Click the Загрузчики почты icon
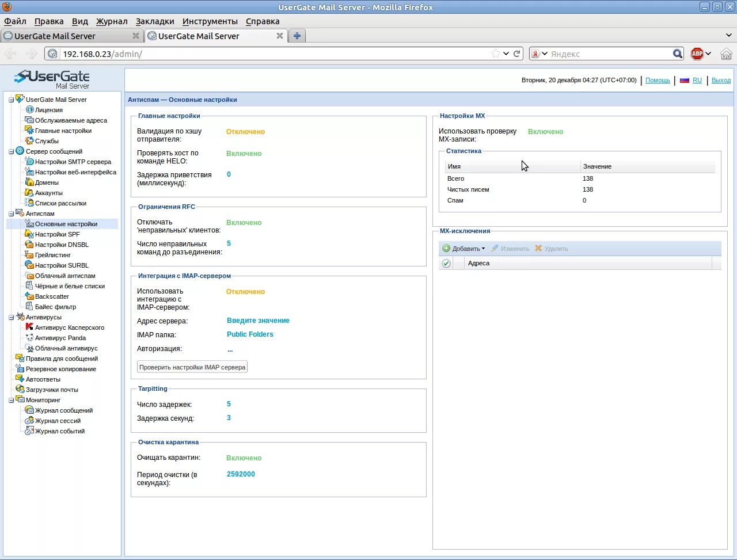The height and width of the screenshot is (560, 737). tap(20, 389)
